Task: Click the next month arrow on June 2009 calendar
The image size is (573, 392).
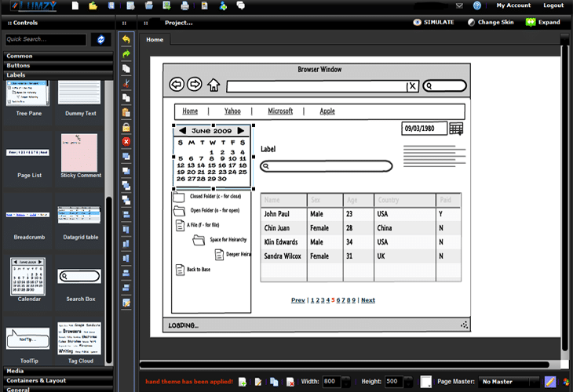Action: pos(240,130)
